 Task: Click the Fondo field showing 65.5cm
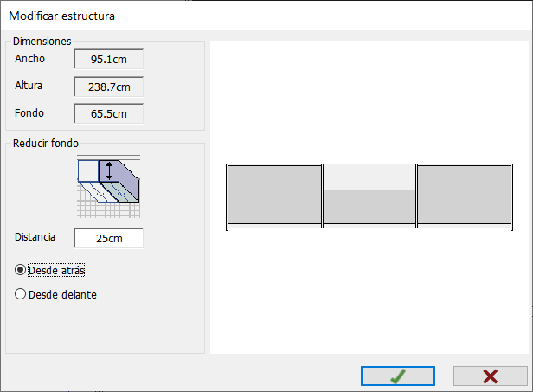click(109, 113)
